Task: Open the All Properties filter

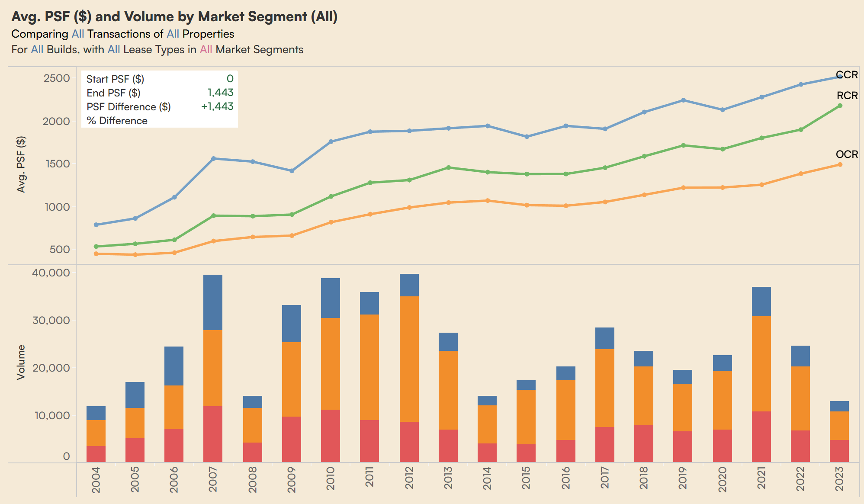Action: coord(172,34)
